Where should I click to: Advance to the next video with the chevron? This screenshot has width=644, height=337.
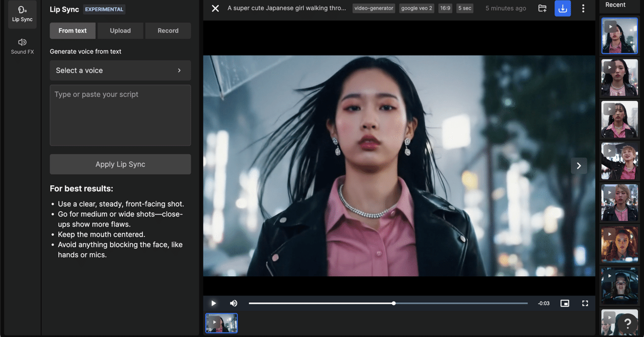(x=579, y=166)
